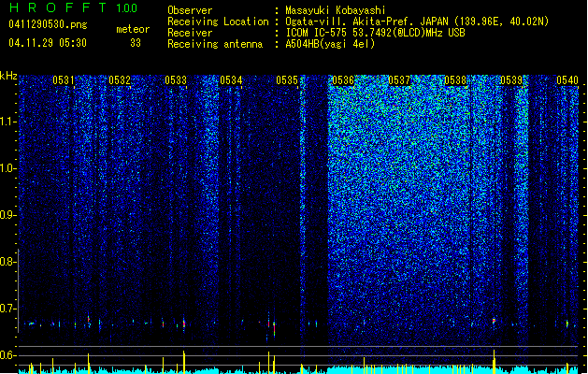Click the A504HB(yagi 4el) antenna text
588x374 pixels.
[x=330, y=44]
